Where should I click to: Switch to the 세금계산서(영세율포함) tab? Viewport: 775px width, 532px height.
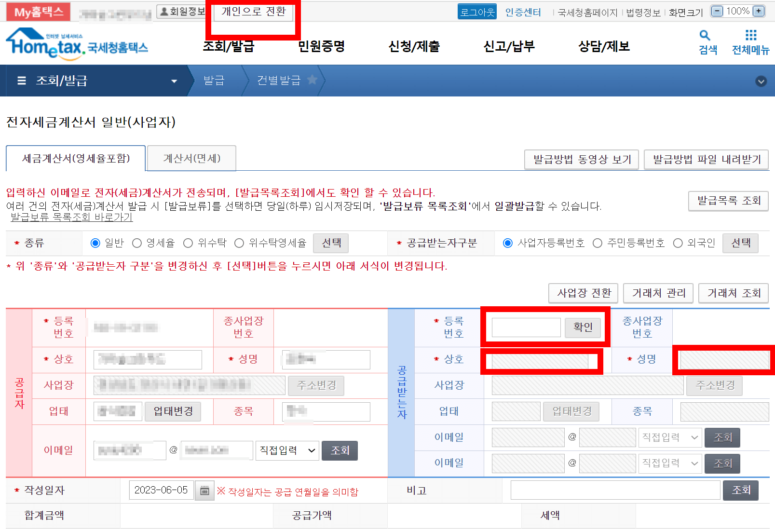(x=76, y=158)
